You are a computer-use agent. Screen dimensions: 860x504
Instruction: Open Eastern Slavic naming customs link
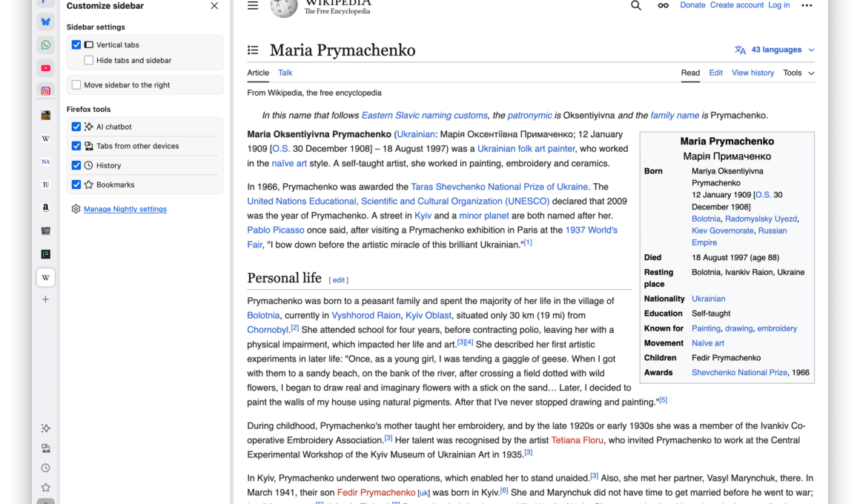[425, 116]
